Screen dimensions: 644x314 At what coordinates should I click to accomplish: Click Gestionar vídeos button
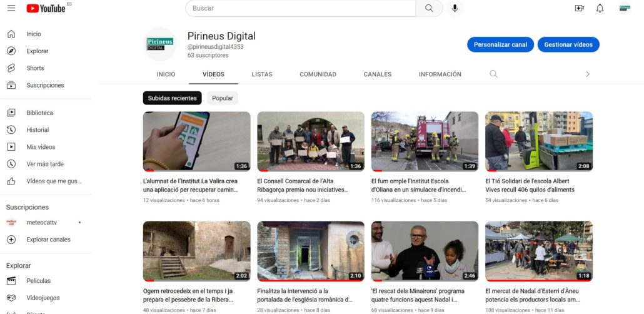click(568, 44)
